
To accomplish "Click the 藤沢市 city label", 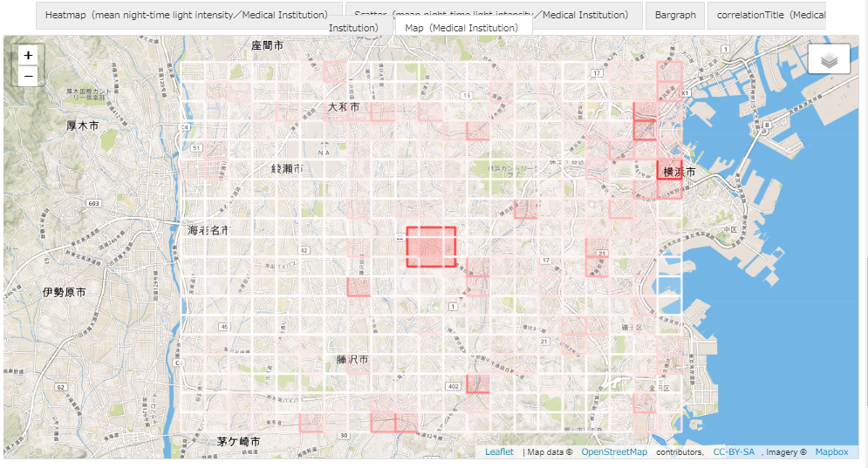I will 352,359.
